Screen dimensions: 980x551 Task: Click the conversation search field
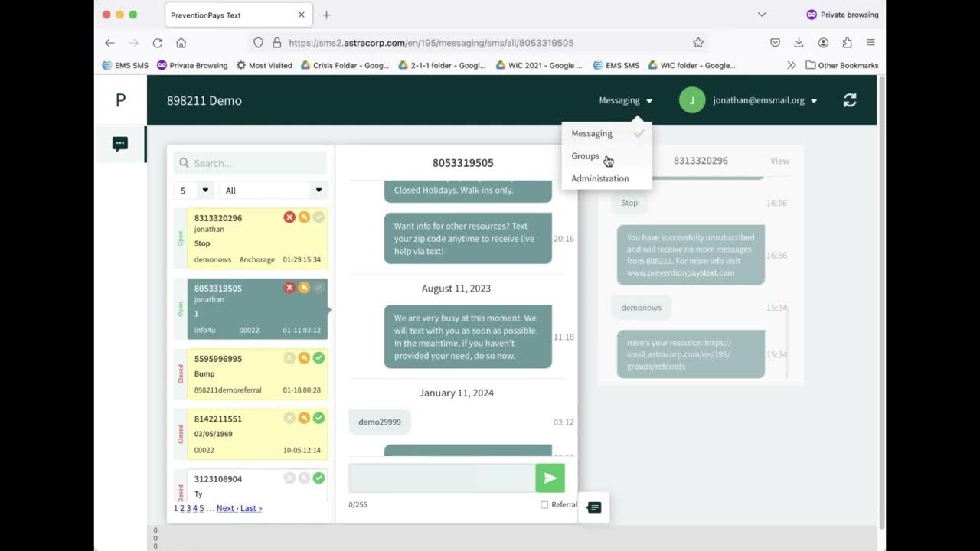(250, 163)
